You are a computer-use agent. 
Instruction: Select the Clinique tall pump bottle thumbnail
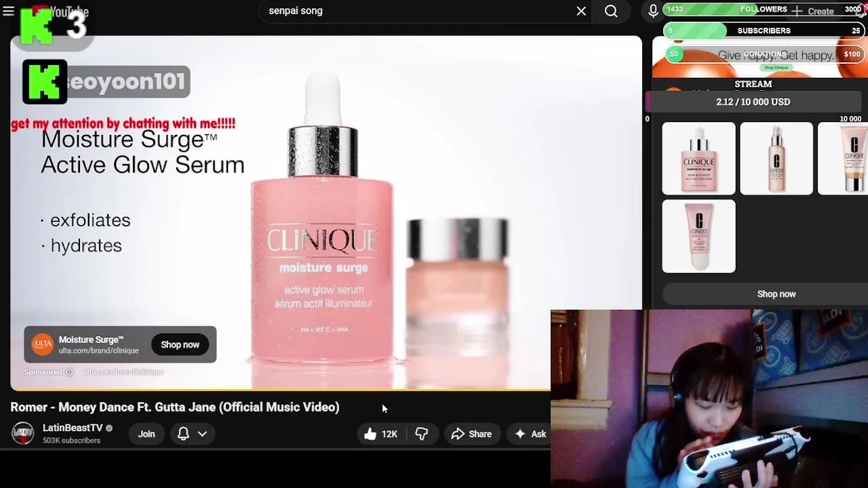(776, 159)
